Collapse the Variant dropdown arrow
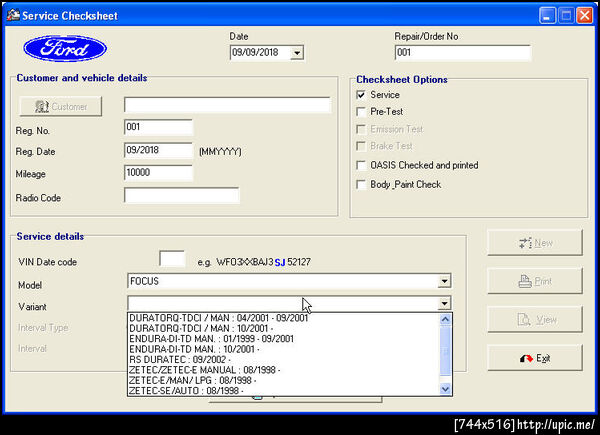Screen dimensions: 600x435 point(444,303)
